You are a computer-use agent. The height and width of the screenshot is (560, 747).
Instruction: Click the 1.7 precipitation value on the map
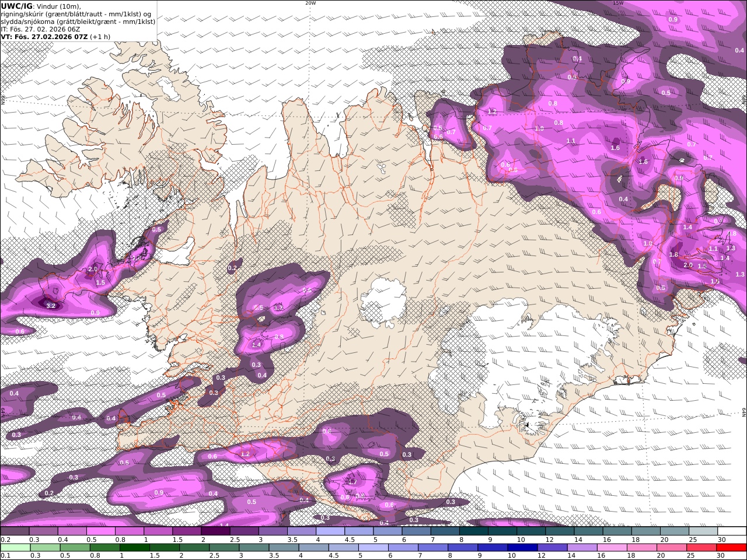tap(352, 482)
